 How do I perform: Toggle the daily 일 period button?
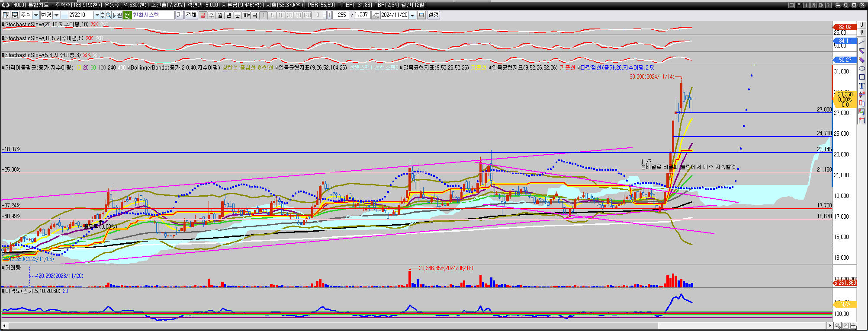pyautogui.click(x=203, y=15)
